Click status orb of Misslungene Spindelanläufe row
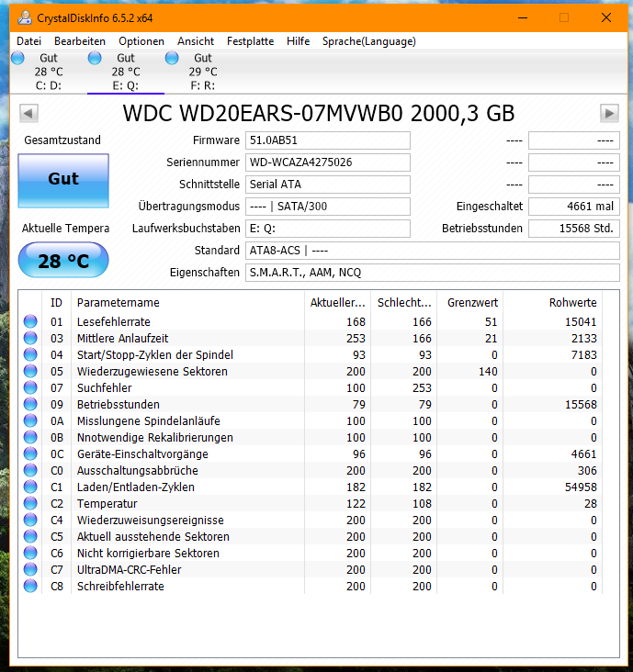633x672 pixels. click(30, 420)
